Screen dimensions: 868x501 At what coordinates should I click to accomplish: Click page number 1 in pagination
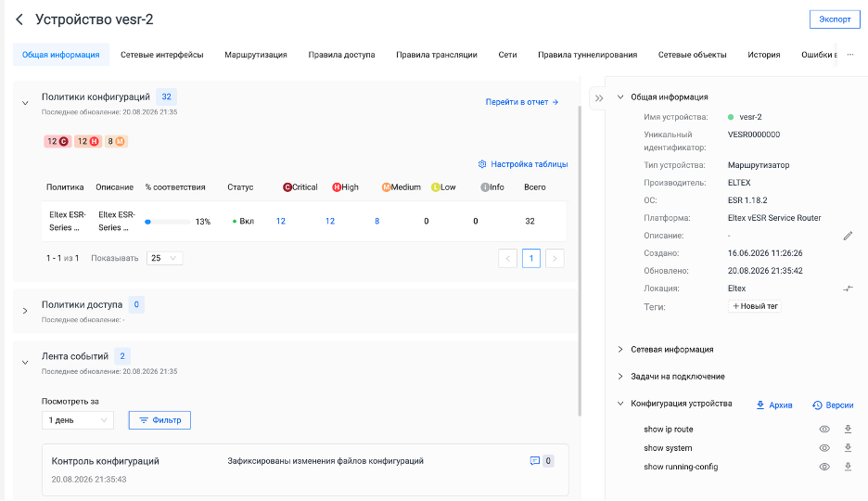click(531, 259)
